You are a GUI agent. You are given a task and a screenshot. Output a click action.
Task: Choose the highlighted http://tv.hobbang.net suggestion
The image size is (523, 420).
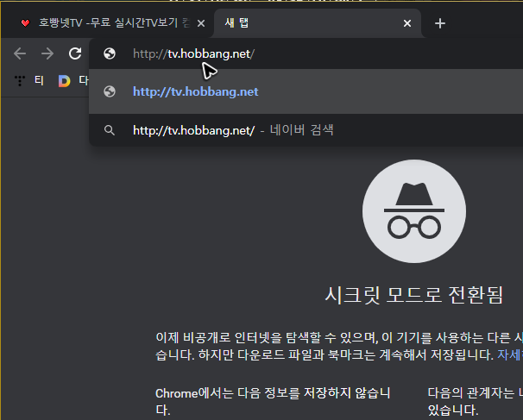click(x=306, y=91)
